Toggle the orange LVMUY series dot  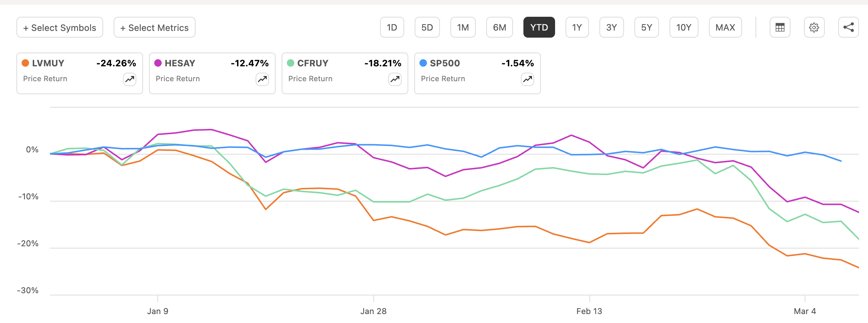pyautogui.click(x=25, y=63)
